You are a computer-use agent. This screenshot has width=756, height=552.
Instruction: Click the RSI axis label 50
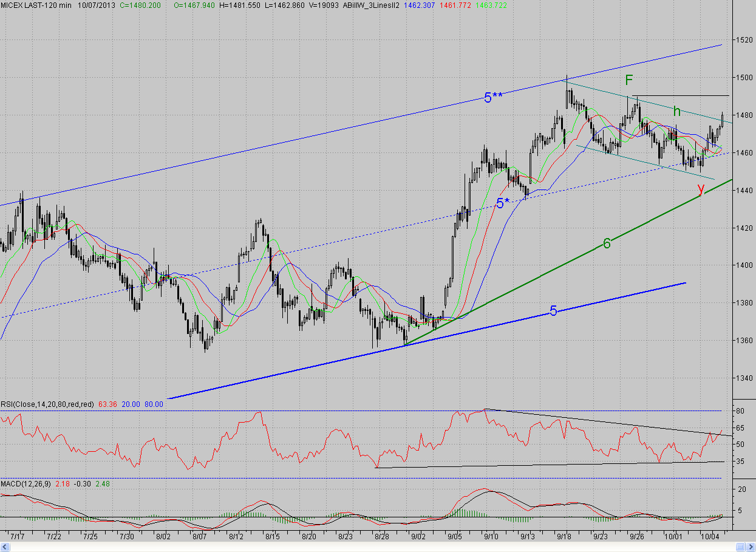tap(741, 445)
